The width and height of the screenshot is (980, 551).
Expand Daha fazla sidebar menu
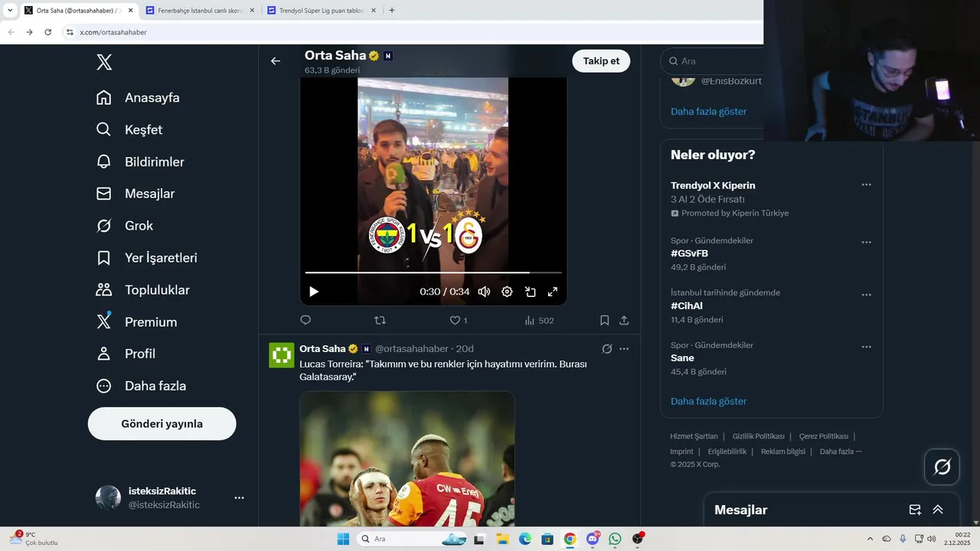142,386
